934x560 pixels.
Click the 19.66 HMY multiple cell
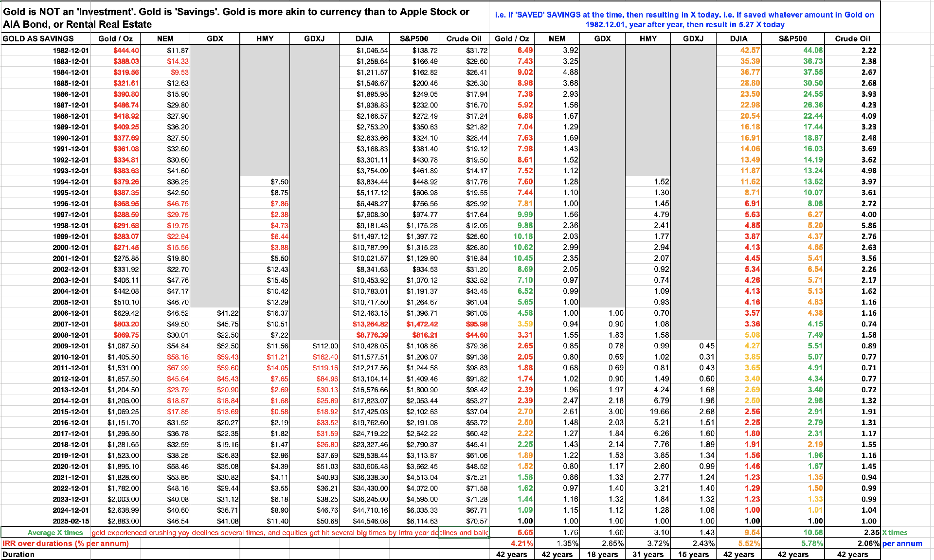[x=659, y=412]
